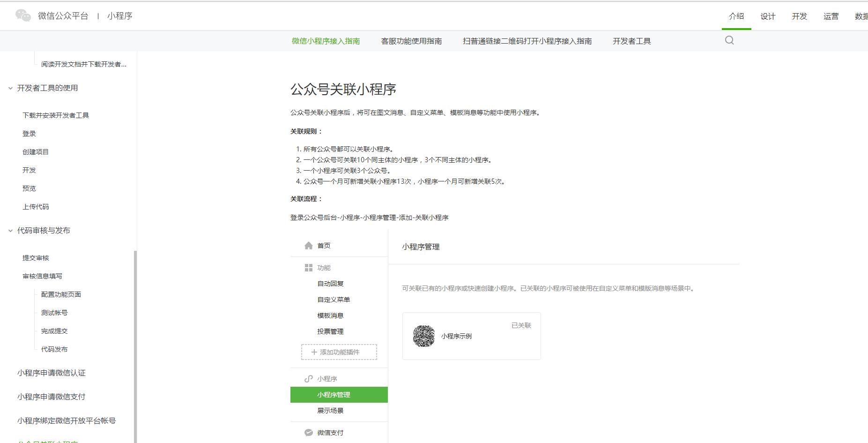Image resolution: width=868 pixels, height=443 pixels.
Task: Open 微信小程序接入指南 sub-navigation tab
Action: coord(326,41)
